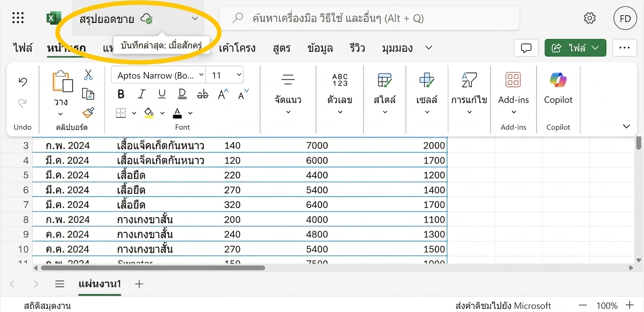Send feedback to Microsoft link
Image resolution: width=644 pixels, height=312 pixels.
[x=503, y=306]
